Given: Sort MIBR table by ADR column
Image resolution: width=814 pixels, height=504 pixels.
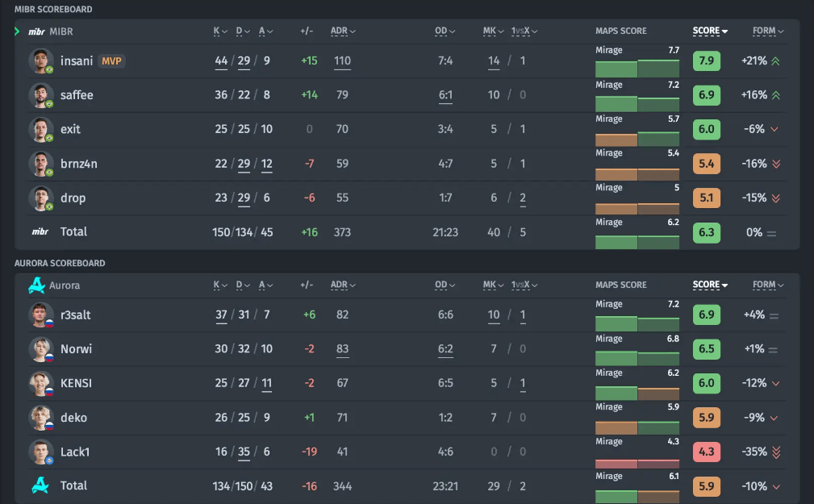Looking at the screenshot, I should pos(343,31).
